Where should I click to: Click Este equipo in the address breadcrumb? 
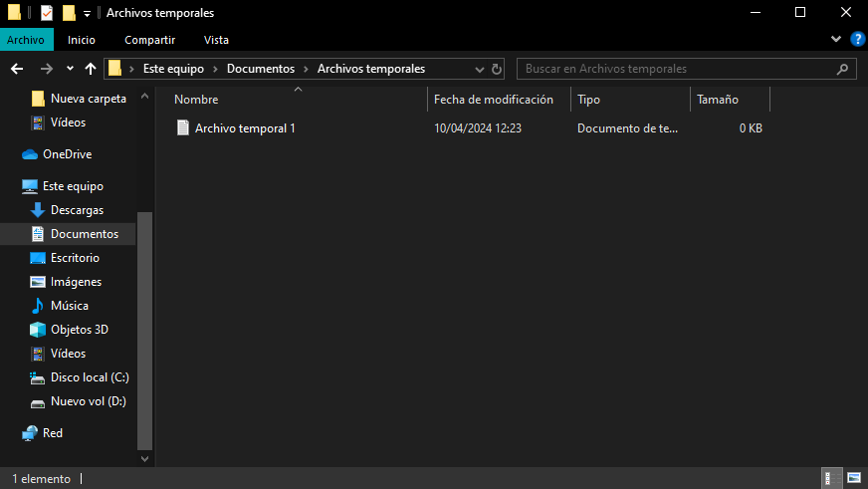173,69
